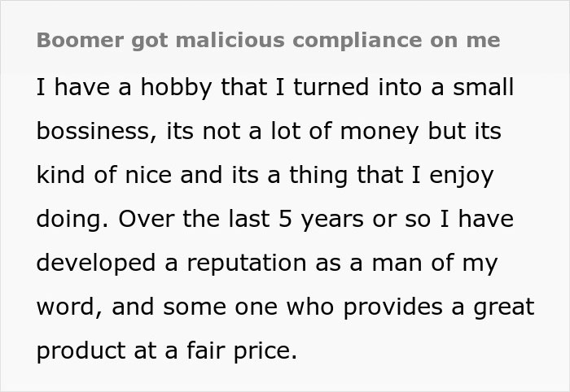Click the word 'small' ending the first line
This screenshot has height=392, width=570.
pos(483,88)
